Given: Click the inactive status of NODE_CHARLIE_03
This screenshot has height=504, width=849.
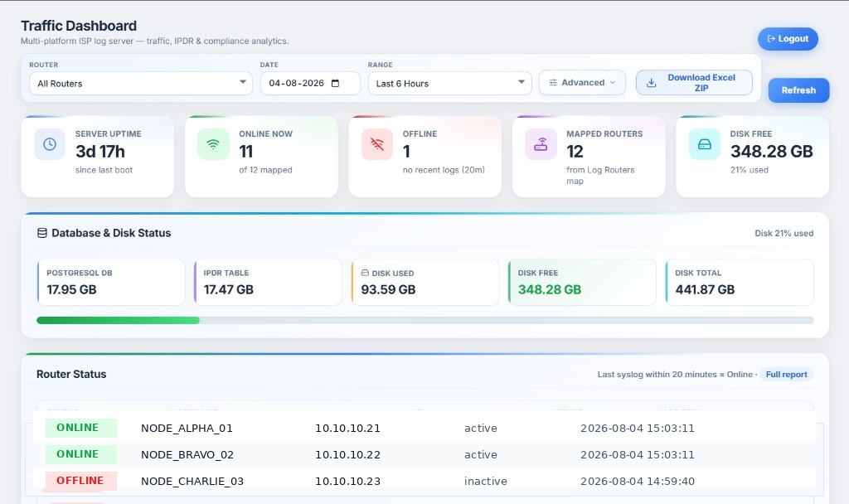Looking at the screenshot, I should point(486,482).
